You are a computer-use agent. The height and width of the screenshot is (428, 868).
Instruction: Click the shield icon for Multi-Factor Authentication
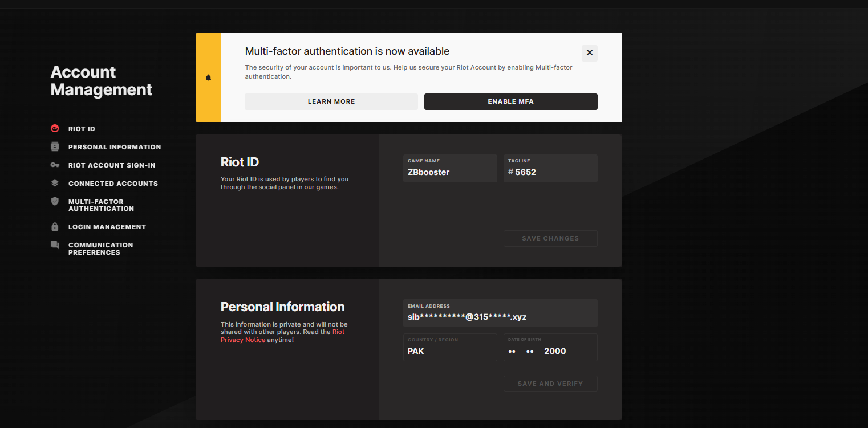tap(55, 201)
